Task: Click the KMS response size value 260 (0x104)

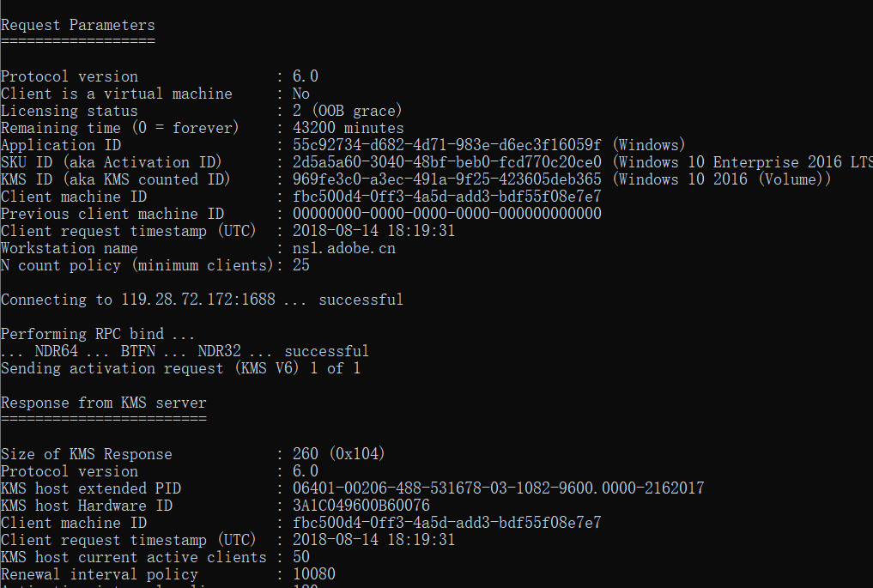Action: click(x=339, y=454)
